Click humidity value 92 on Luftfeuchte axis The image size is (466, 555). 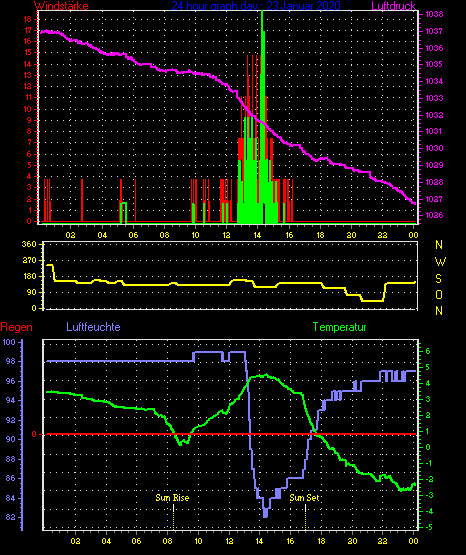[x=11, y=420]
